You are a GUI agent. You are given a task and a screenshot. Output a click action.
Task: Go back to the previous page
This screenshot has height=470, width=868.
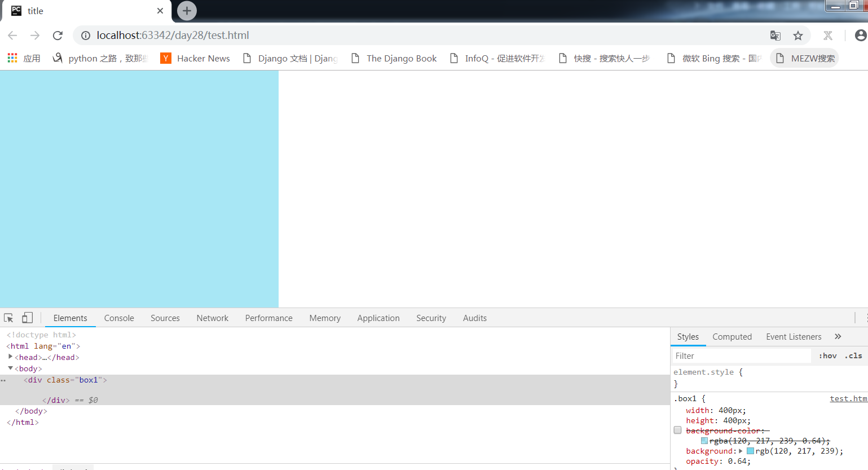click(x=12, y=36)
